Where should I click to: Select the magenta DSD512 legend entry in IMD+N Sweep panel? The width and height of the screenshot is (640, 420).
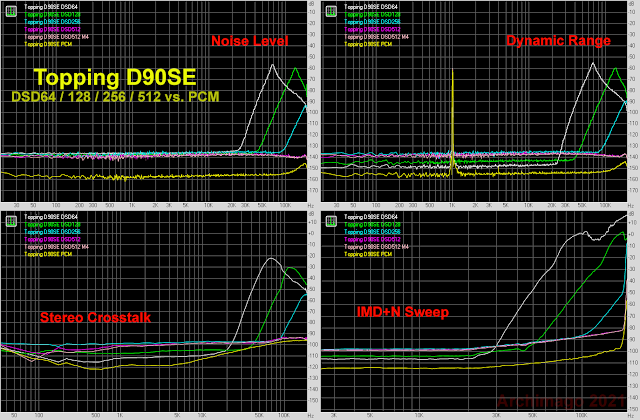click(x=372, y=239)
